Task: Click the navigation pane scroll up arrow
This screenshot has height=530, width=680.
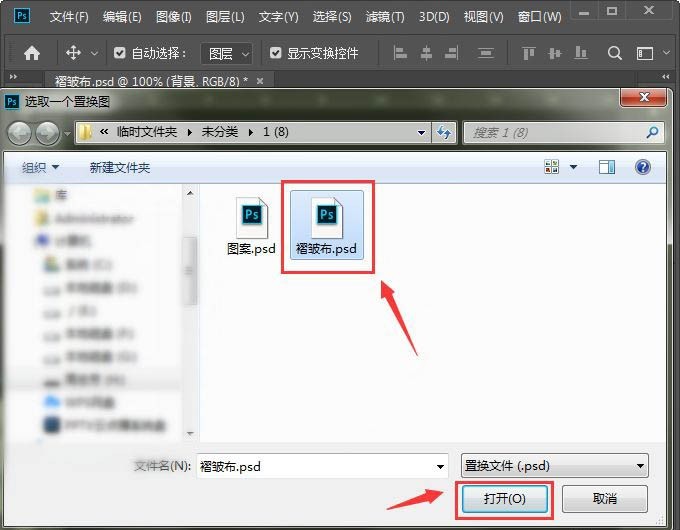Action: [x=190, y=193]
